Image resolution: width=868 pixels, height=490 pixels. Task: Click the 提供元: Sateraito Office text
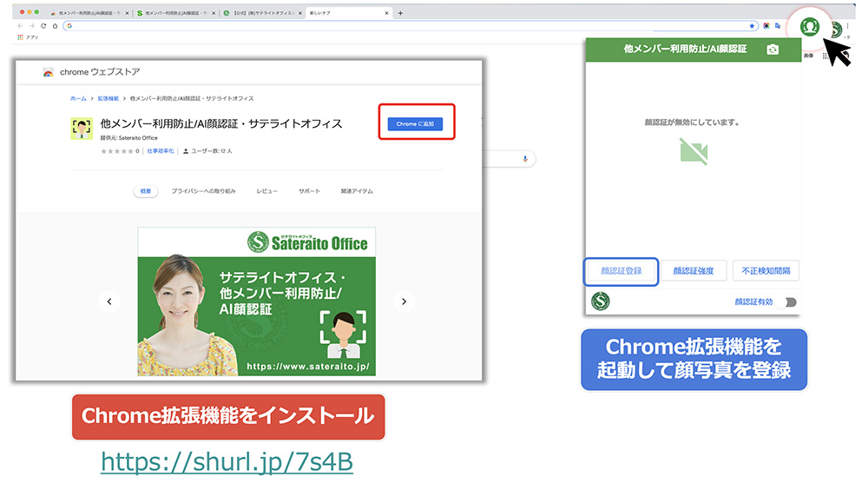(129, 138)
